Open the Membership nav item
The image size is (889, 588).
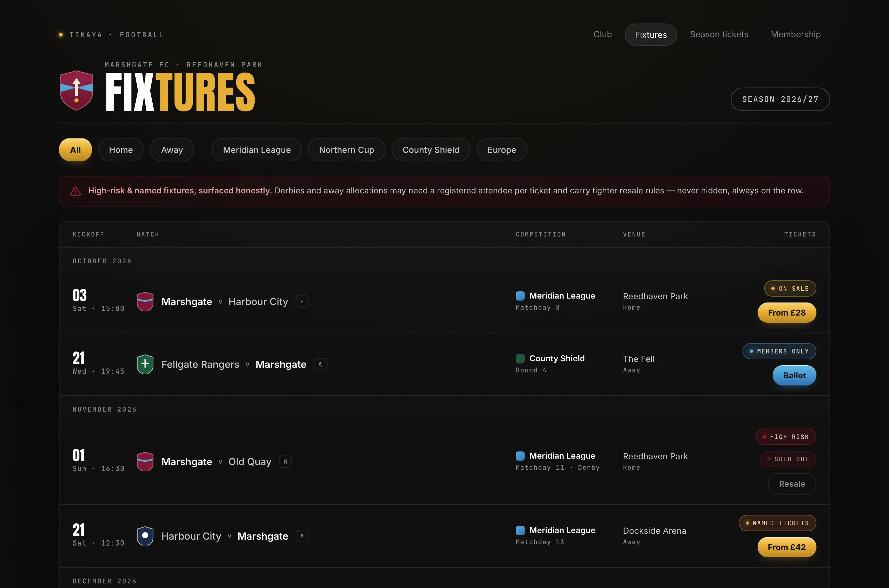click(796, 35)
